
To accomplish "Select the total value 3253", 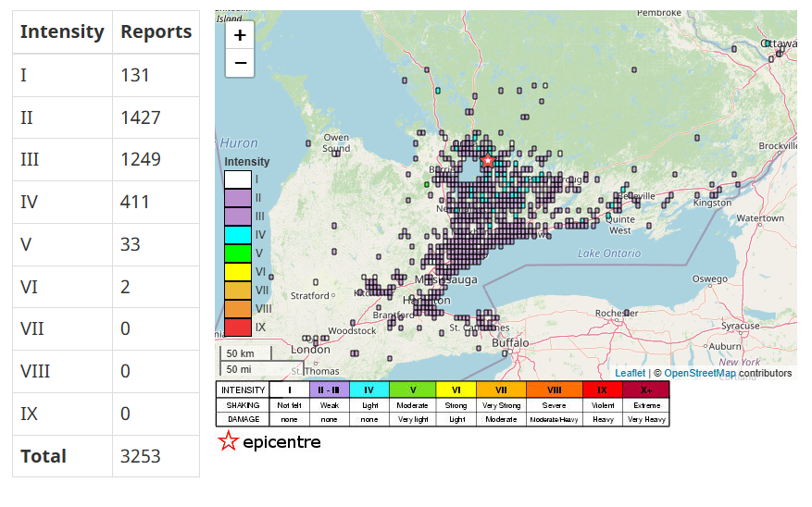I will (141, 457).
